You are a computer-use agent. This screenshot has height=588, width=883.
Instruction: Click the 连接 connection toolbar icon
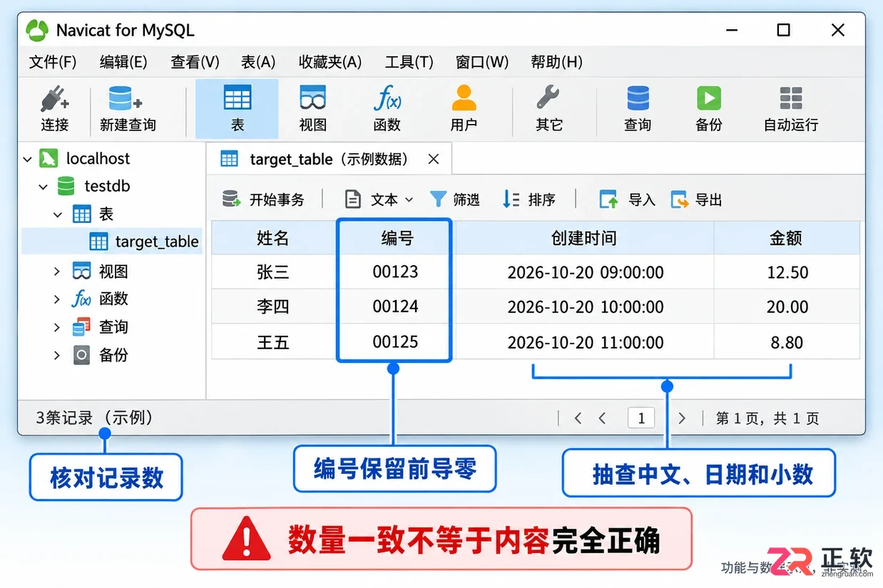pos(54,109)
